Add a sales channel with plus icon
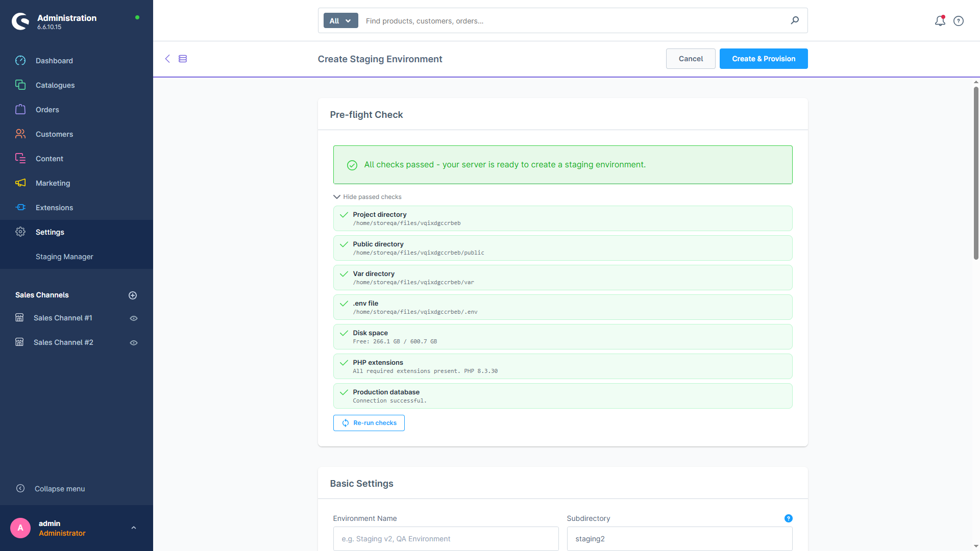 (133, 295)
